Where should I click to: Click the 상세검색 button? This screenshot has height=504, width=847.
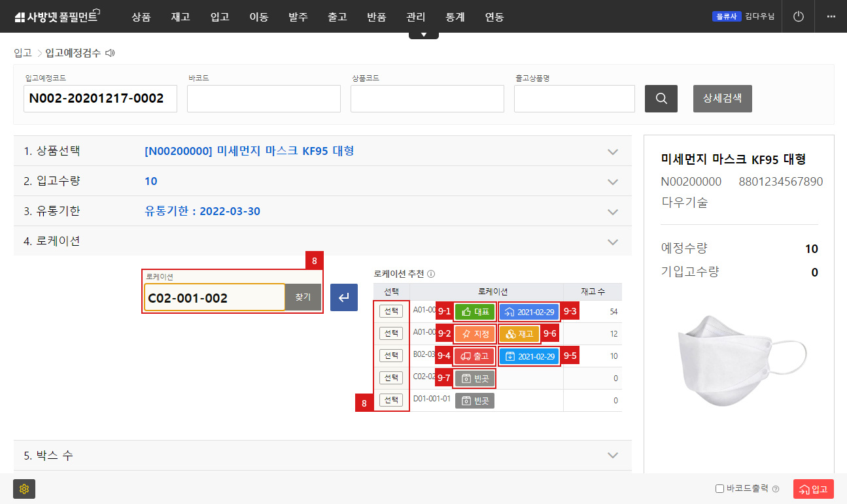pos(722,99)
